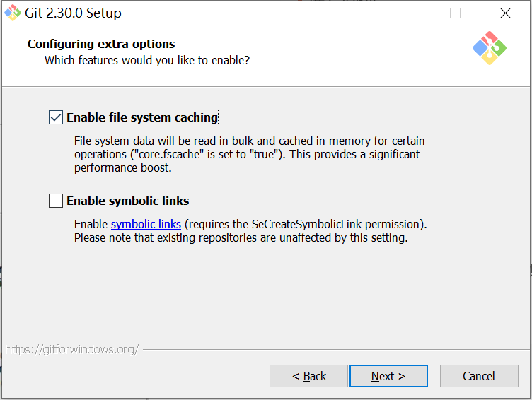
Task: Click the core.fscache description paragraph
Action: click(x=248, y=154)
